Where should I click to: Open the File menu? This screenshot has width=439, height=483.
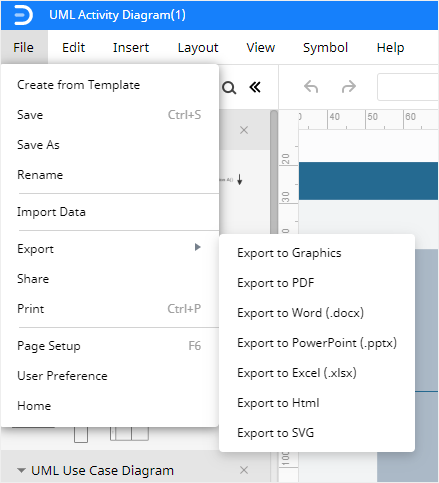click(x=24, y=47)
